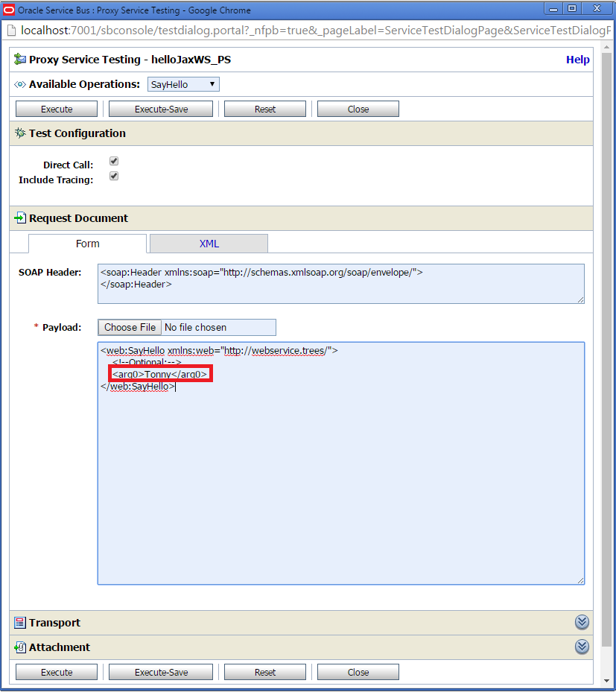
Task: Click the top Close button
Action: [x=358, y=109]
